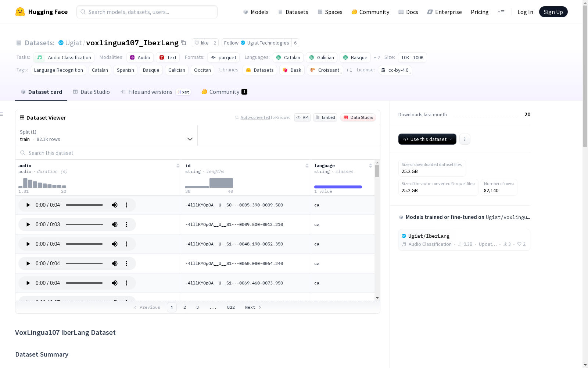Image resolution: width=588 pixels, height=368 pixels.
Task: Open the cc-by-4.0 license tag
Action: click(x=395, y=70)
